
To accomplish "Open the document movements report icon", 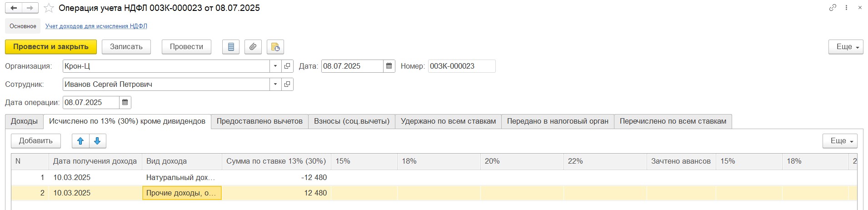I will click(x=231, y=47).
